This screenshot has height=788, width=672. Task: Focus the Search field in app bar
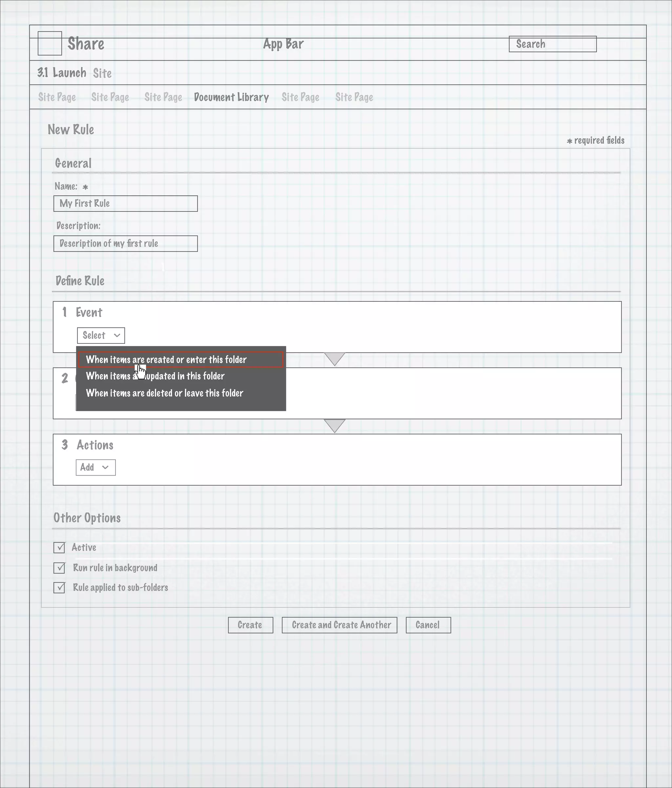pyautogui.click(x=552, y=44)
